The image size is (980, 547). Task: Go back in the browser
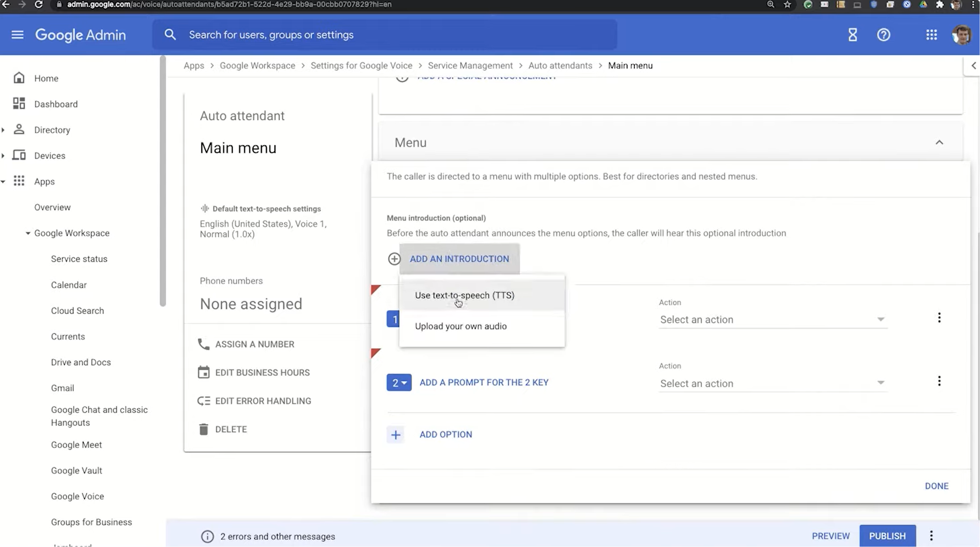point(6,5)
